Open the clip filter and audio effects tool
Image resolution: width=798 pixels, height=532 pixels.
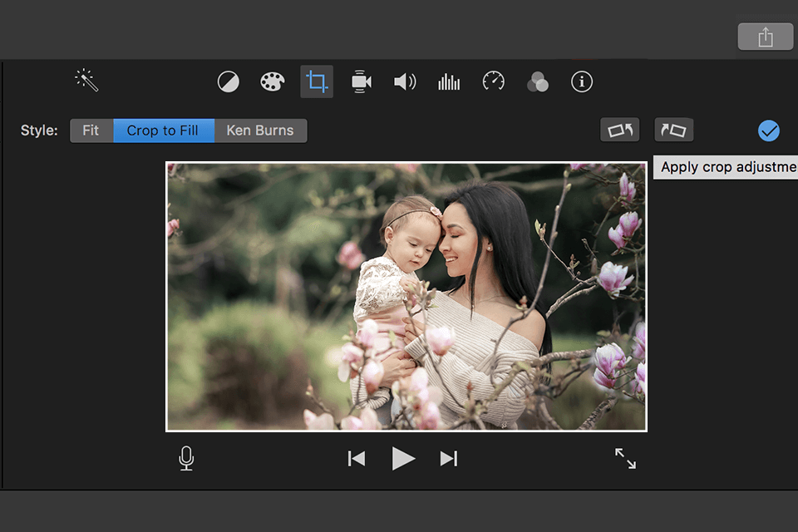[x=538, y=81]
